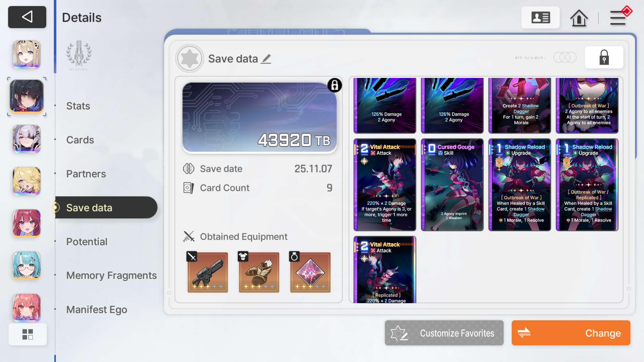Open the Memory Fragments section

tap(111, 275)
